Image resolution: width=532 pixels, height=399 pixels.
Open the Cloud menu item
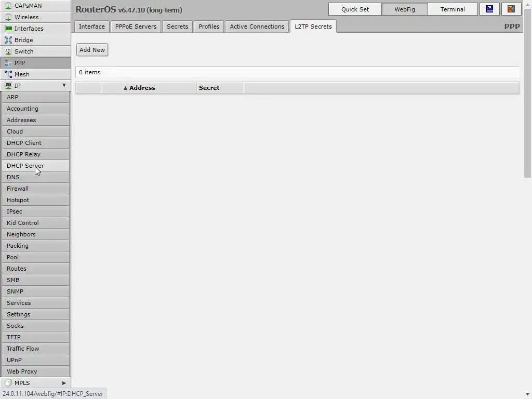[x=36, y=131]
